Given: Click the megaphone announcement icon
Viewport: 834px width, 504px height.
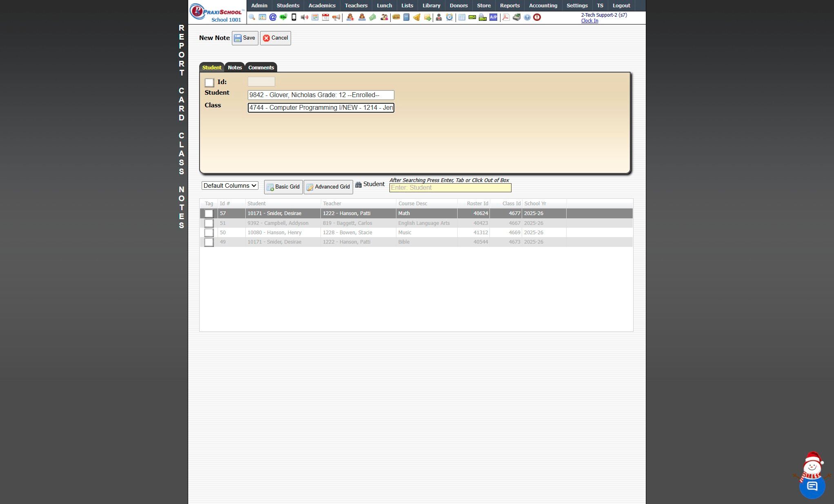Looking at the screenshot, I should 336,17.
